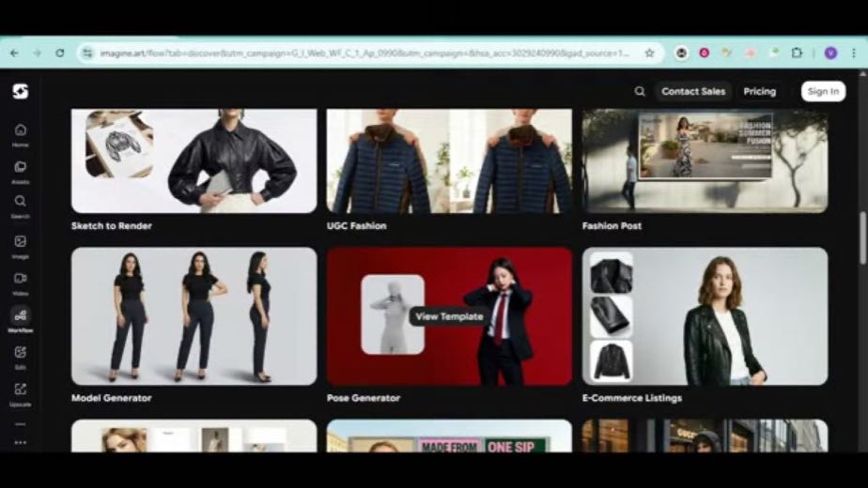View site information icon in the address bar

87,53
